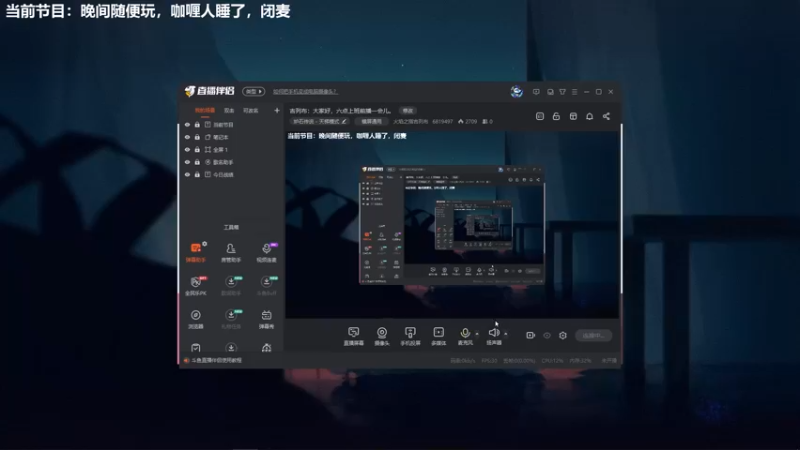Select the 全屏 1 source row

232,149
